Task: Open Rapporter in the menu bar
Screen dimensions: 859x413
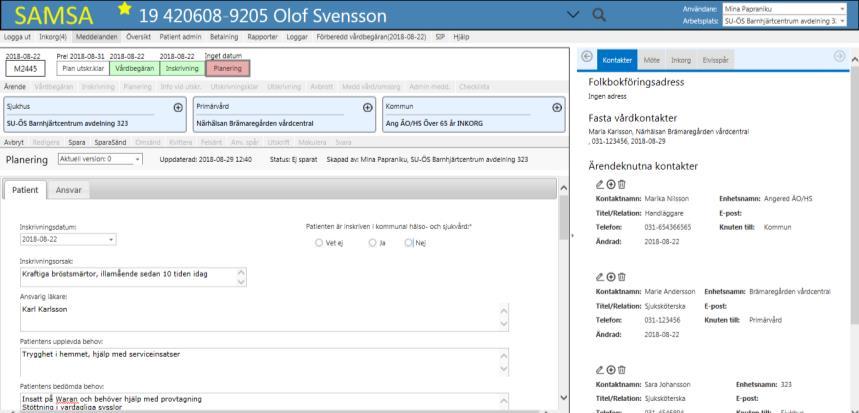Action: point(262,37)
